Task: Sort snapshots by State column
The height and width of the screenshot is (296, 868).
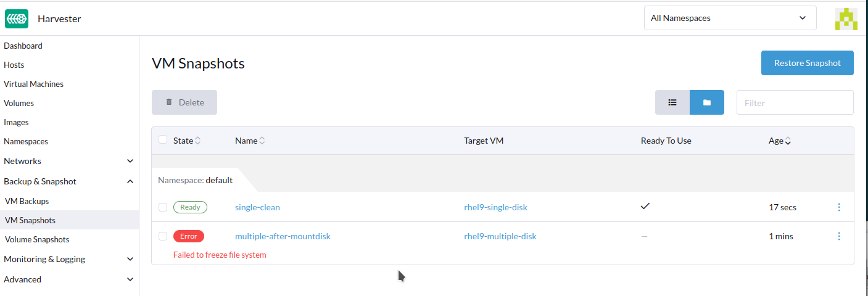Action: (186, 141)
